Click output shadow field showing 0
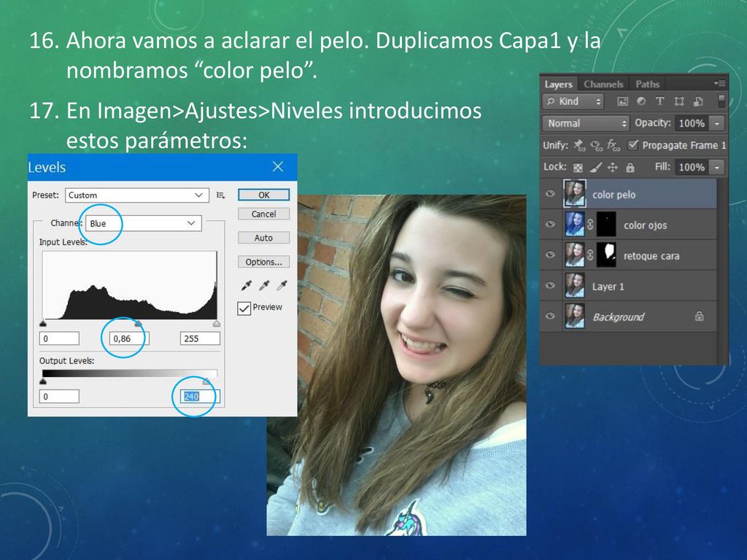747x560 pixels. 59,396
